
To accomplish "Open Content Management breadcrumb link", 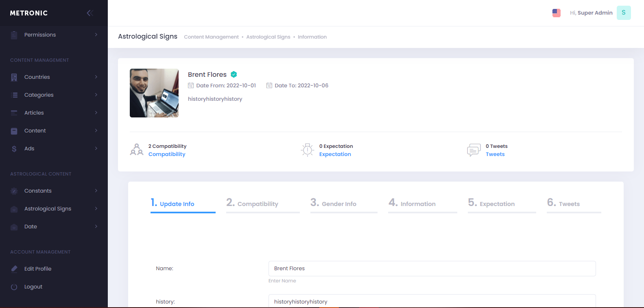I will [211, 37].
